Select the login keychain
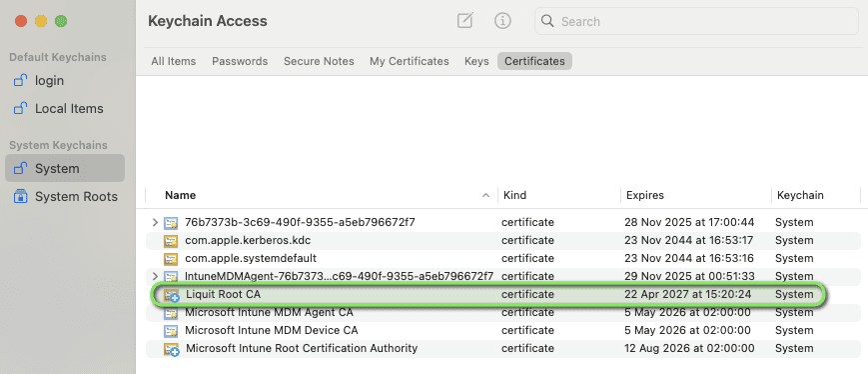The image size is (868, 374). (x=65, y=80)
